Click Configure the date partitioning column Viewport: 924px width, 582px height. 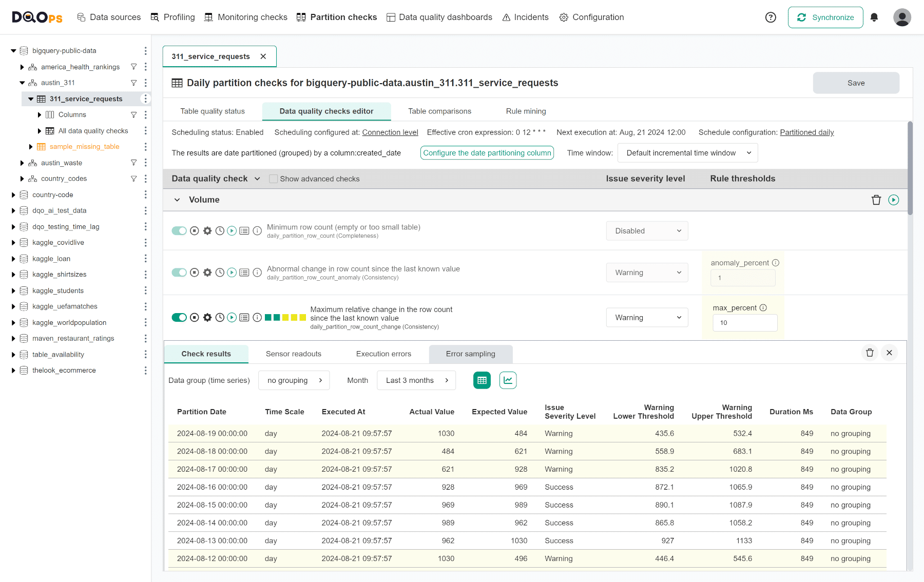tap(487, 153)
